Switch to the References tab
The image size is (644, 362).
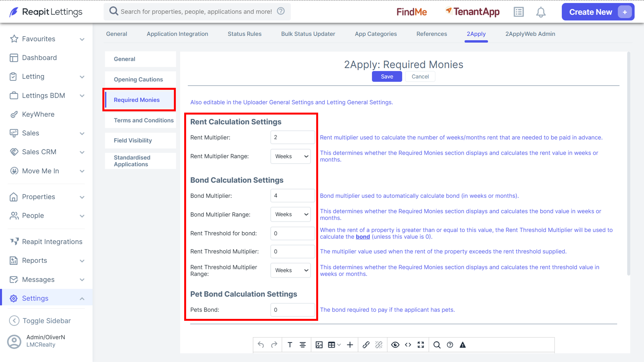(x=431, y=34)
